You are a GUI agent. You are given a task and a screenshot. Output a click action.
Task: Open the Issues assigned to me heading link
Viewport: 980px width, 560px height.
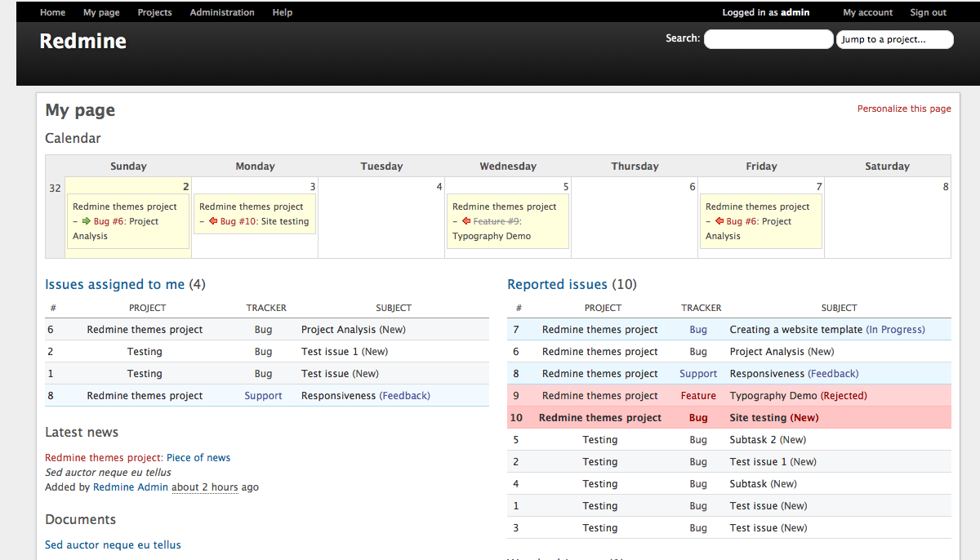115,284
